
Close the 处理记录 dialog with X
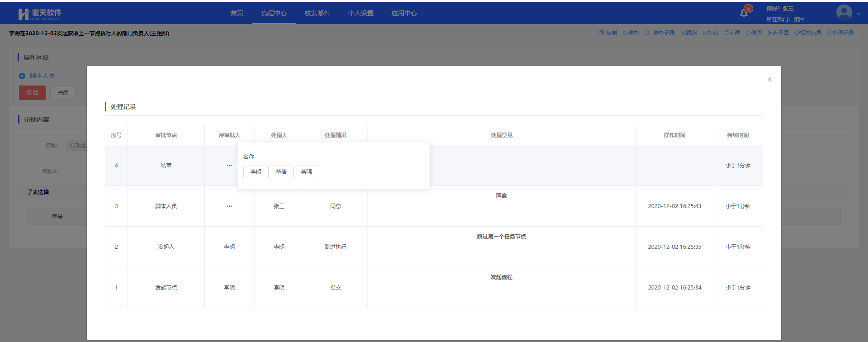point(769,80)
